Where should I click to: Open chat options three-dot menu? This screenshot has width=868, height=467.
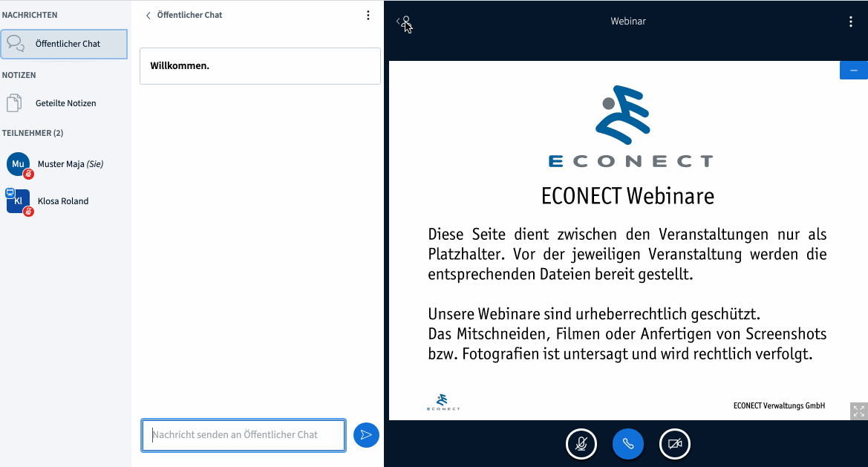(x=368, y=16)
